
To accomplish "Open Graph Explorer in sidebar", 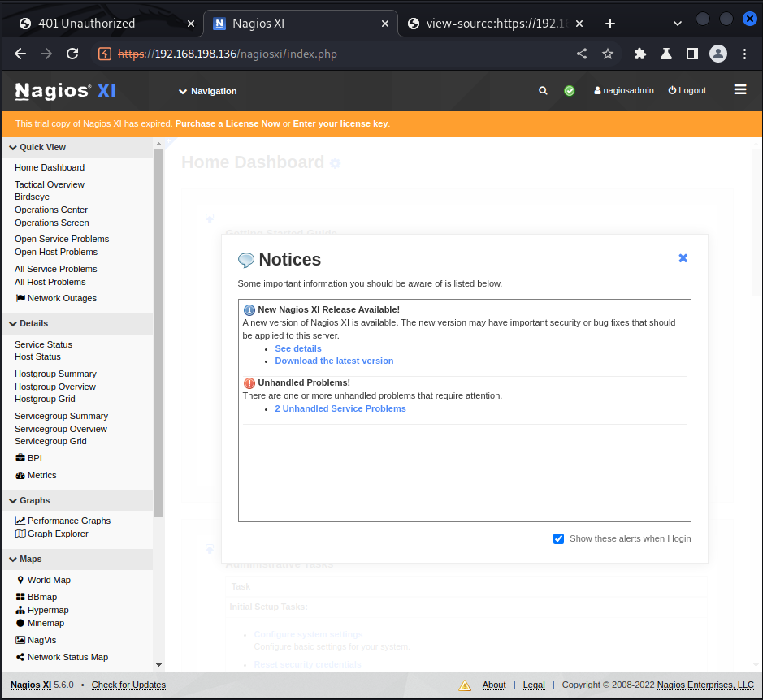I will pos(51,534).
